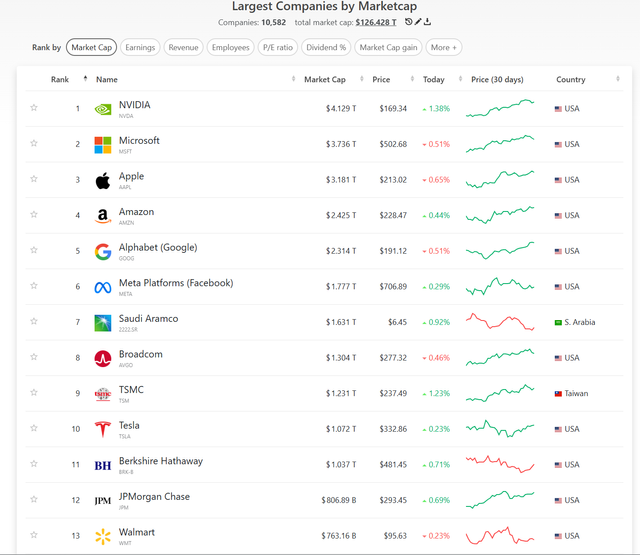Star Microsoft as favorite
This screenshot has width=640, height=555.
click(x=34, y=143)
